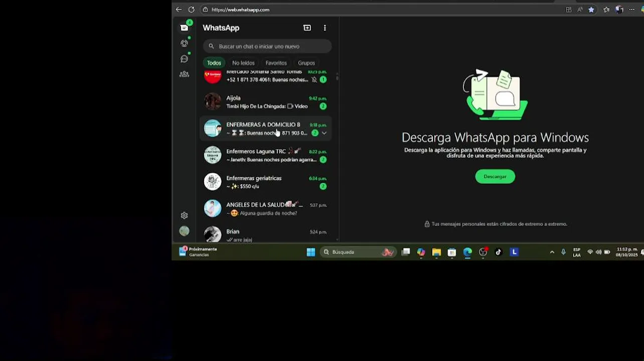The width and height of the screenshot is (644, 361).
Task: Click ANGELES DE LA SALUD avatar
Action: pos(212,208)
